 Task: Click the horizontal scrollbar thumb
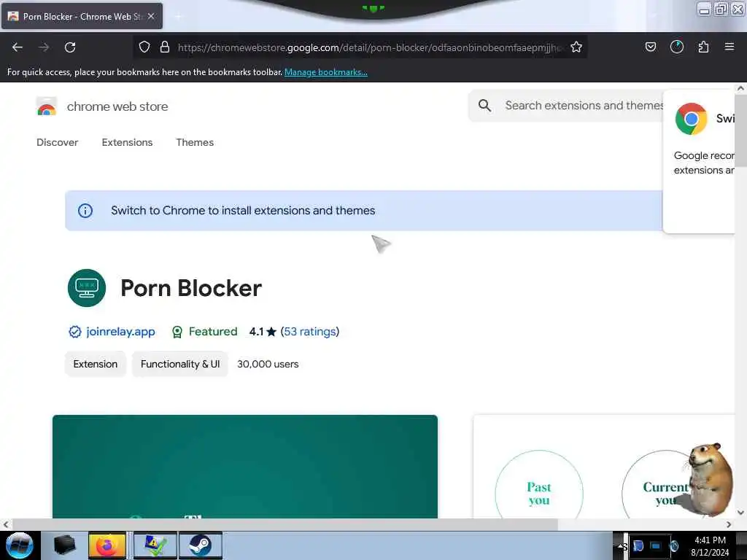(x=285, y=524)
